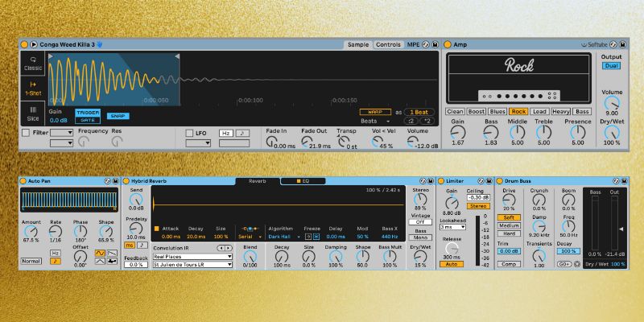Save the Hybrid Reverb preset
Image resolution: width=644 pixels, height=322 pixels.
point(431,180)
